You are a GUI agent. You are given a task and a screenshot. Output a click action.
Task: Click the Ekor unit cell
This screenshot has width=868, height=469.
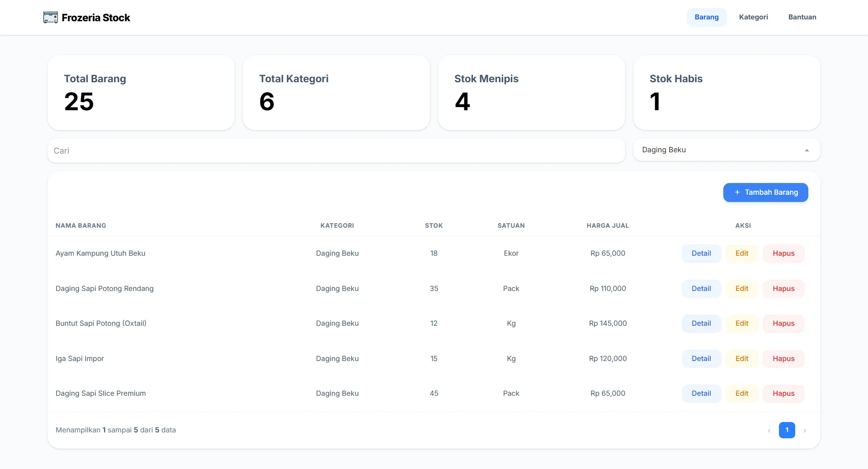pos(511,253)
